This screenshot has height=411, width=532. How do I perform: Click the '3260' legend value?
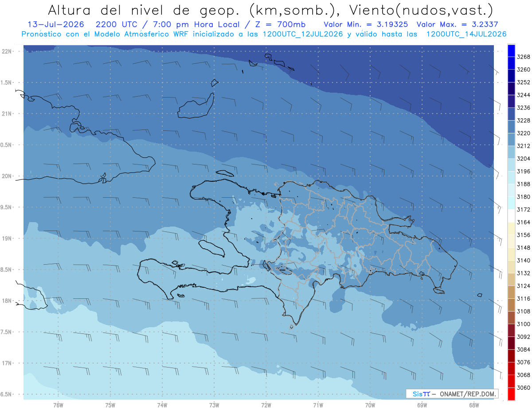(x=524, y=70)
